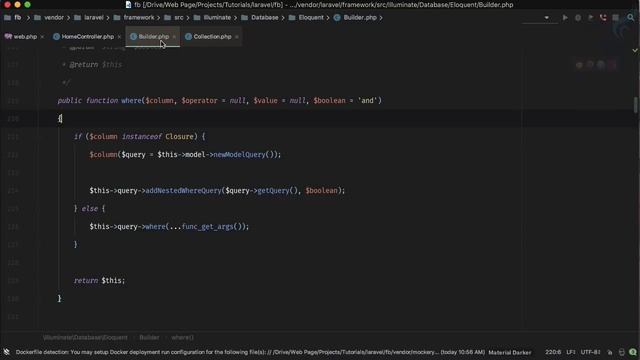
Task: Expand chevron after Builder.php in navigation bar
Action: [x=381, y=18]
